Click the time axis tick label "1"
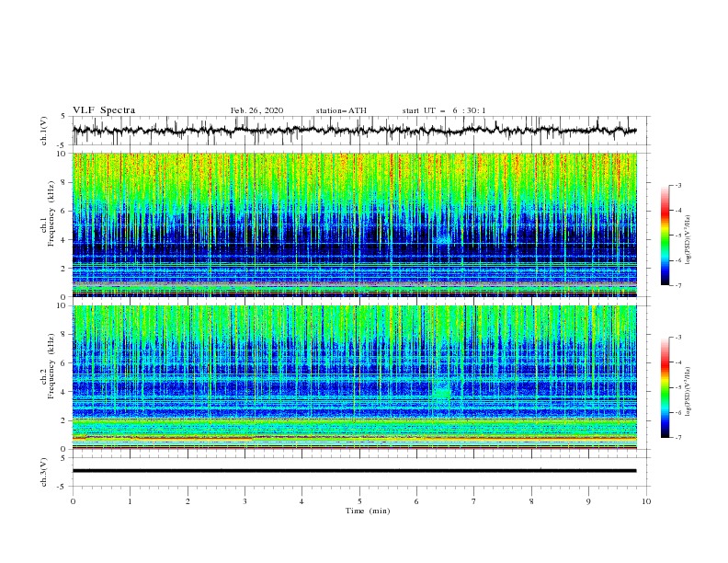728x563 pixels. [x=130, y=501]
